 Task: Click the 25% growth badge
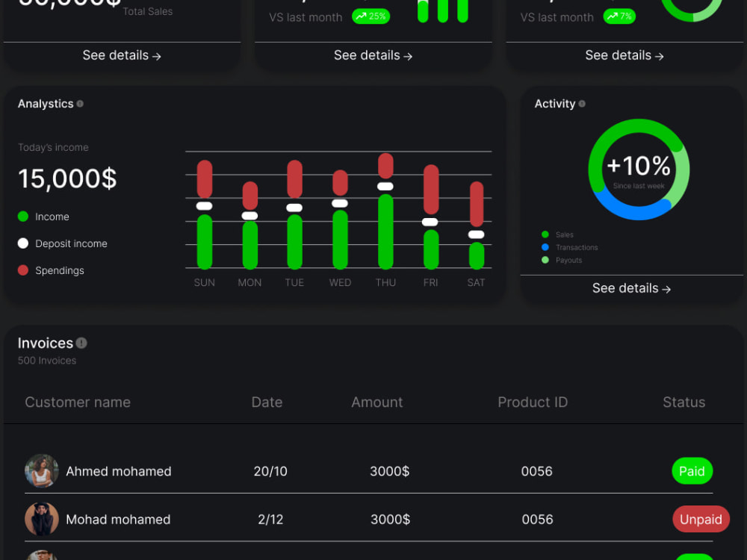pos(371,16)
